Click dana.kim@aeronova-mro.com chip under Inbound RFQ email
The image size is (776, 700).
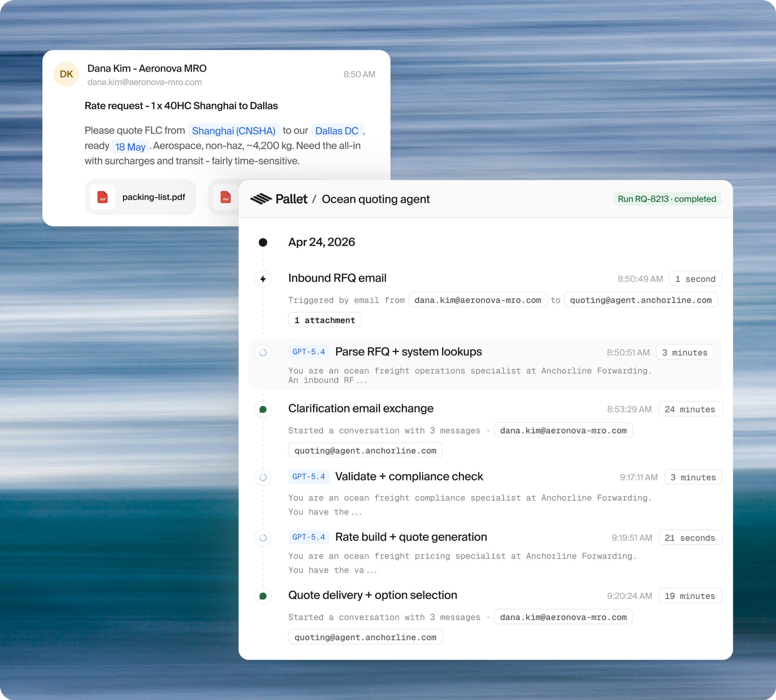pyautogui.click(x=478, y=300)
